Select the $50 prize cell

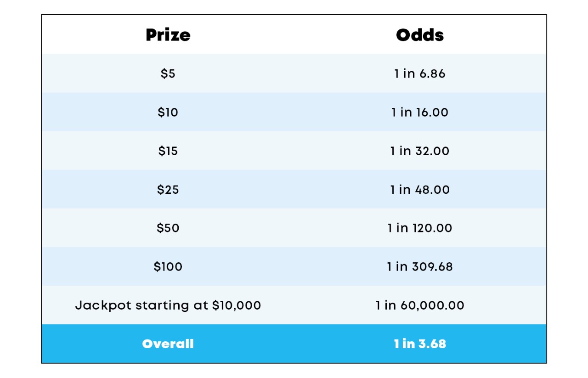[x=168, y=228]
